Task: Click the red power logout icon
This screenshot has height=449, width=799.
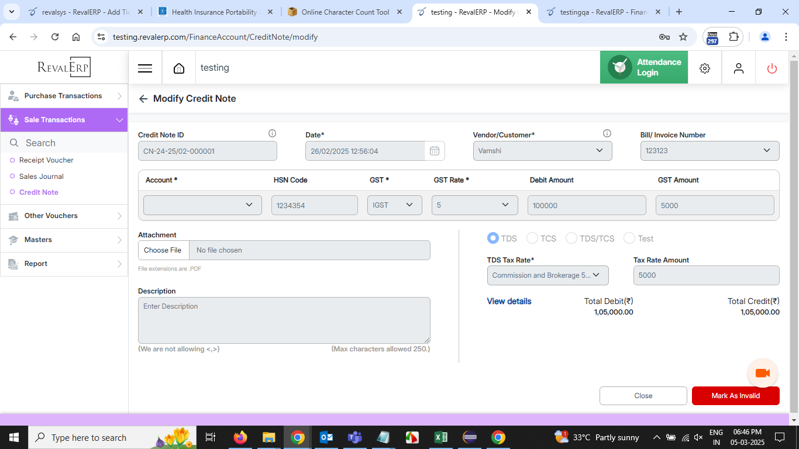Action: [771, 68]
